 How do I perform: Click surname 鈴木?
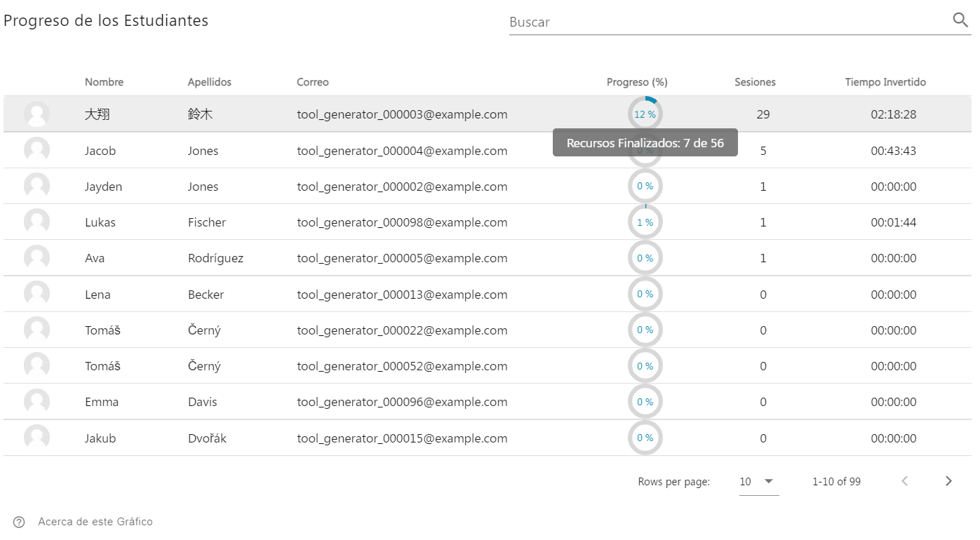200,114
